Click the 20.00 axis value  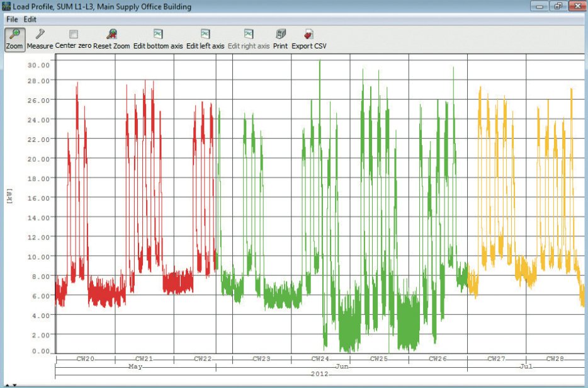[38, 159]
